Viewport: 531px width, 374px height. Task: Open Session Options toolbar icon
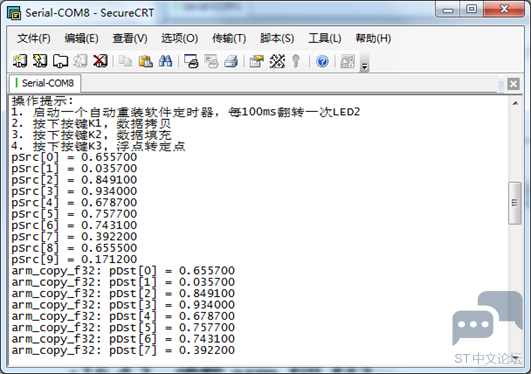tap(256, 61)
